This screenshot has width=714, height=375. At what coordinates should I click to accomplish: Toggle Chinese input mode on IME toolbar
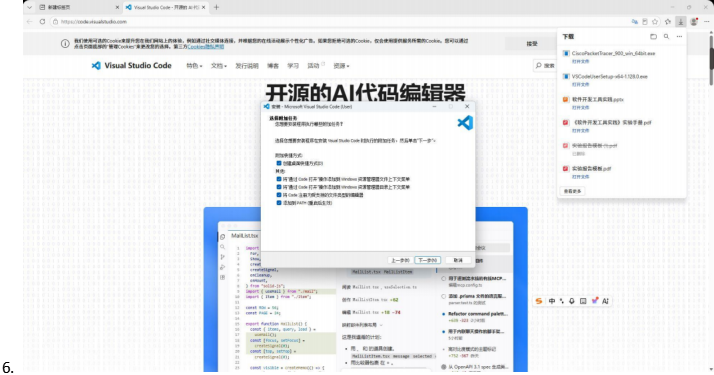551,301
